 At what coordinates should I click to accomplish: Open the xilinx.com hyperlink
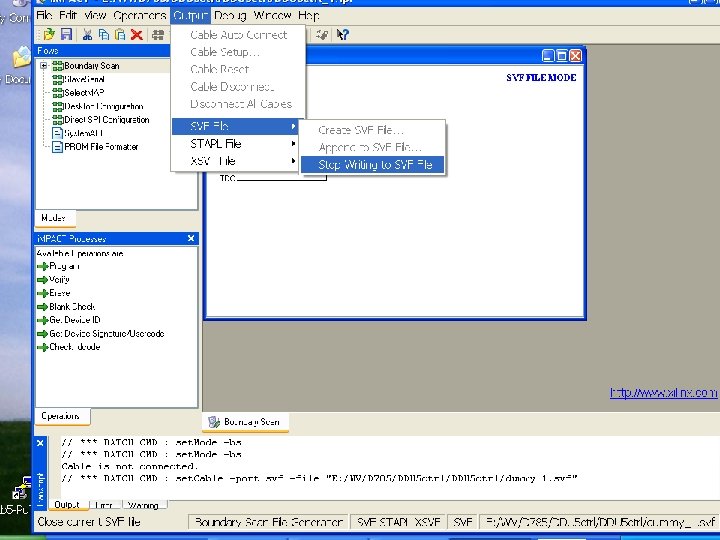(663, 393)
